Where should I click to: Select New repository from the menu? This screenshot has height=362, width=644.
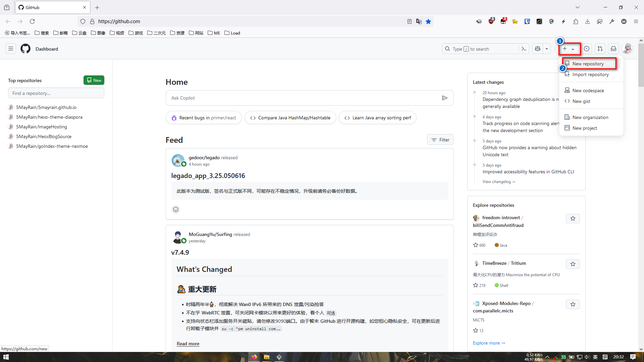[x=588, y=64]
